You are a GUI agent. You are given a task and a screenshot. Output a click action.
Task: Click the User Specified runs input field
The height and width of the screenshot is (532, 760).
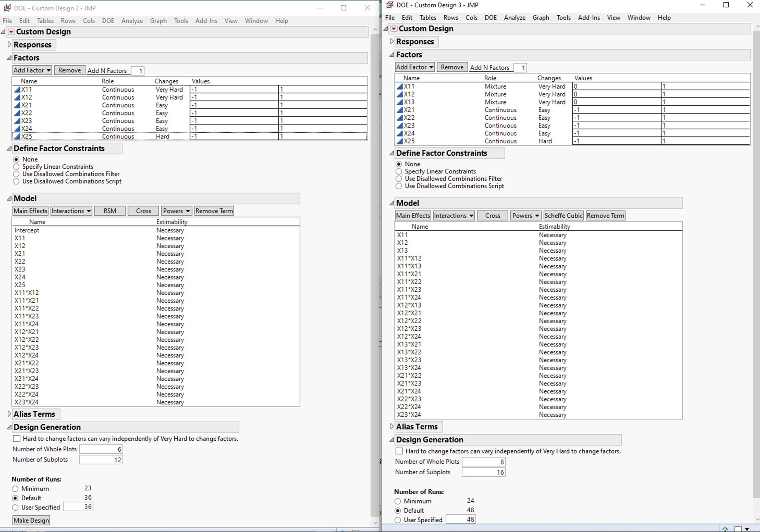(x=78, y=506)
